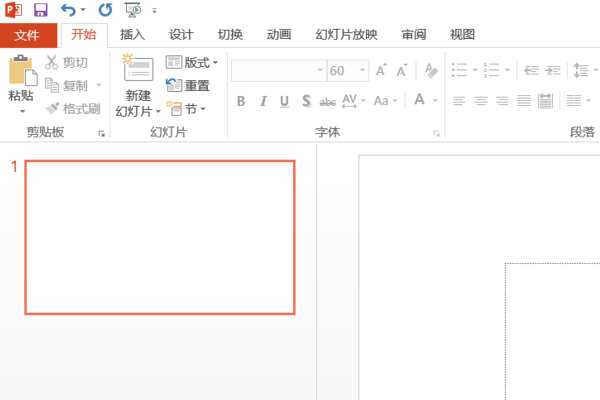Click the 粘贴 clipboard icon
The width and height of the screenshot is (600, 400).
[22, 71]
